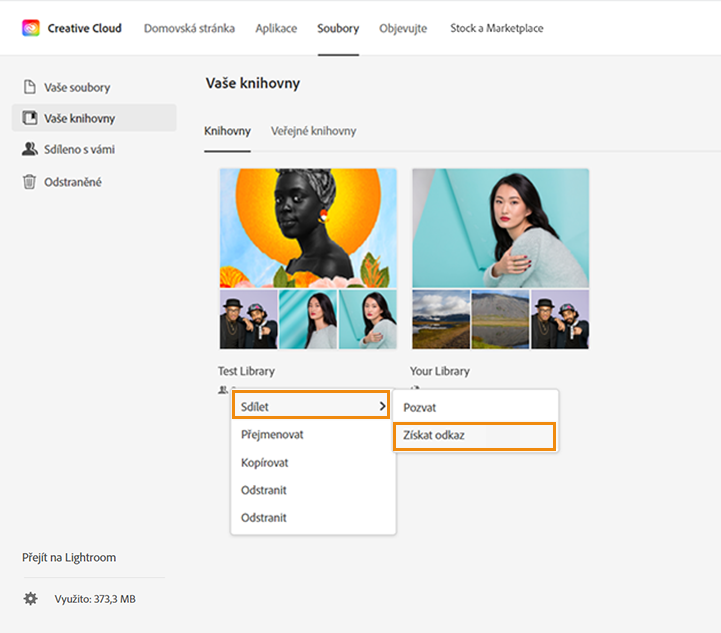
Task: Open Stock a Marketplace
Action: click(497, 28)
